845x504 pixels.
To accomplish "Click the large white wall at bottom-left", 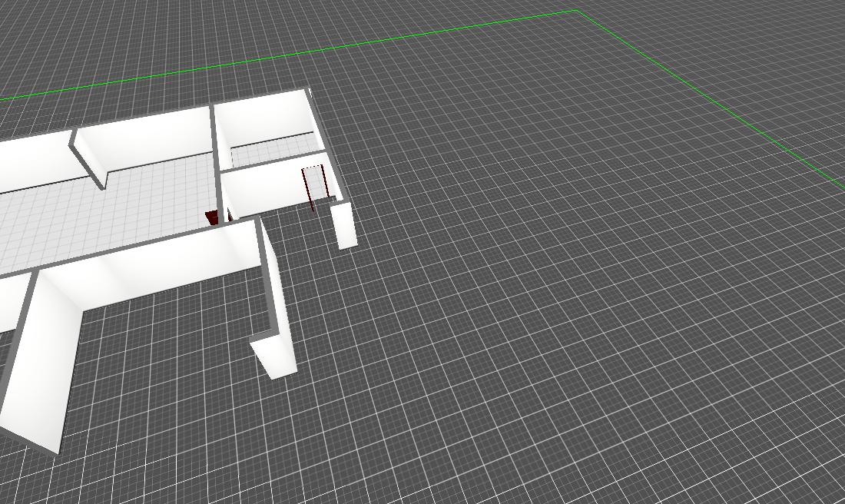I will [45, 360].
